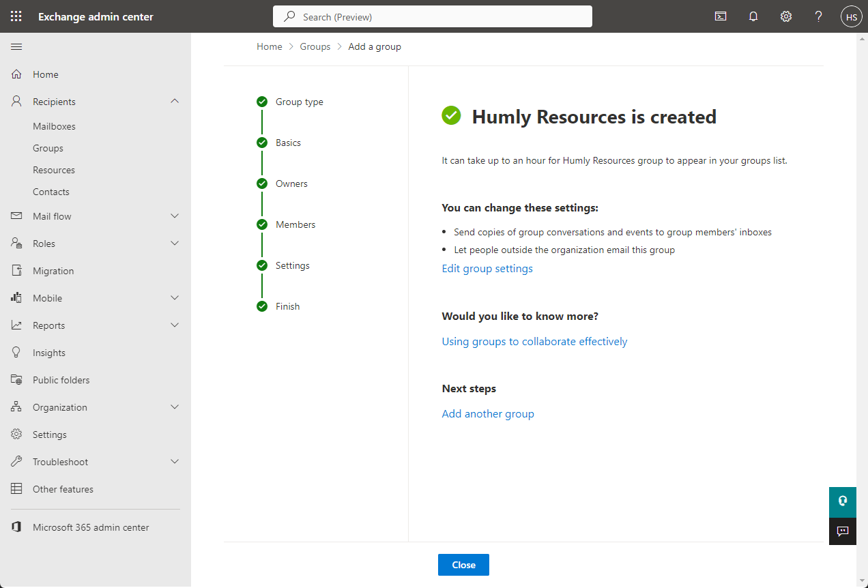Click the Close button
The height and width of the screenshot is (588, 868).
[x=463, y=565]
